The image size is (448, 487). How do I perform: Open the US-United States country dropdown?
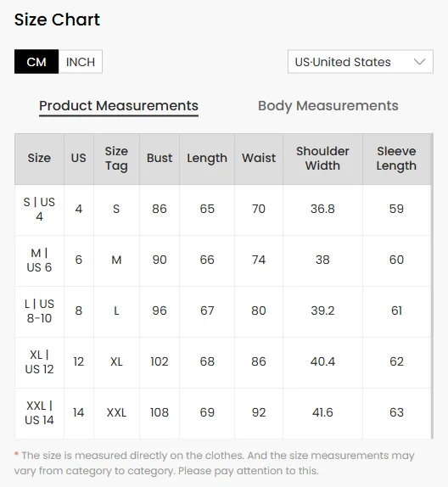pos(361,61)
